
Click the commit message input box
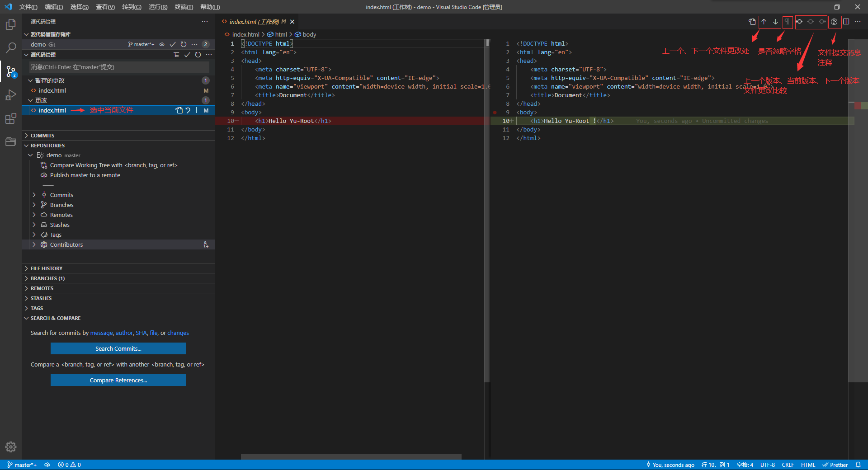point(120,67)
